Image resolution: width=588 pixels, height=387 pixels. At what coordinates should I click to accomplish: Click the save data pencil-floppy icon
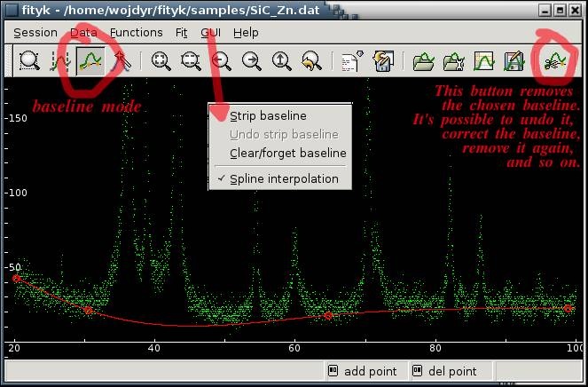514,61
